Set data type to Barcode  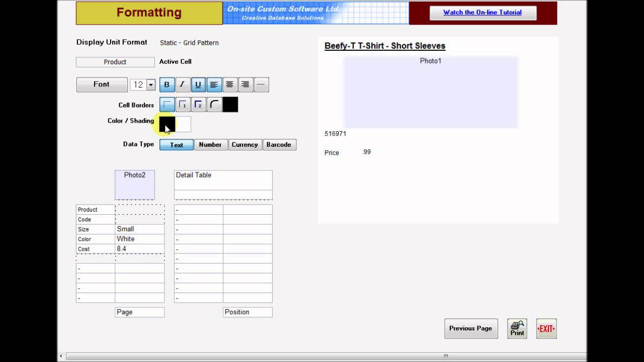pyautogui.click(x=279, y=145)
